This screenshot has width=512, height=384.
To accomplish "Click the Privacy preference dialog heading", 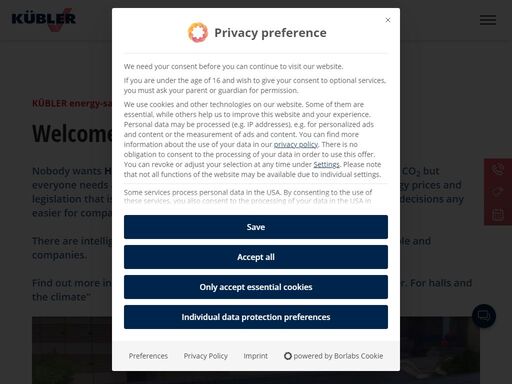I will tap(270, 33).
